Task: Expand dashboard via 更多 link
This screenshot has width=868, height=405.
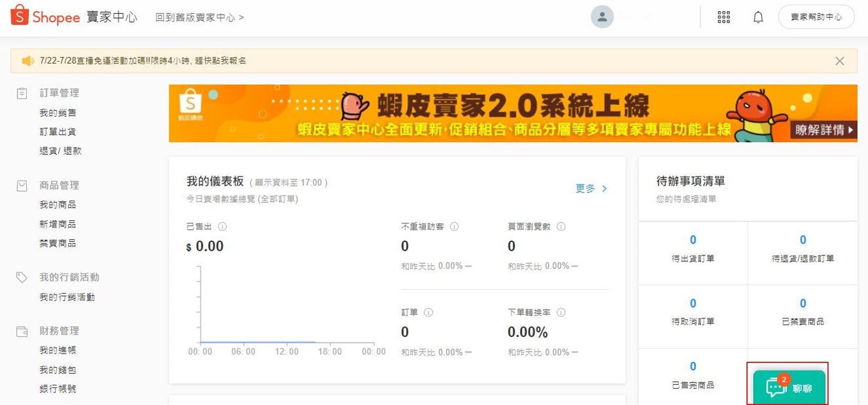Action: pos(591,189)
